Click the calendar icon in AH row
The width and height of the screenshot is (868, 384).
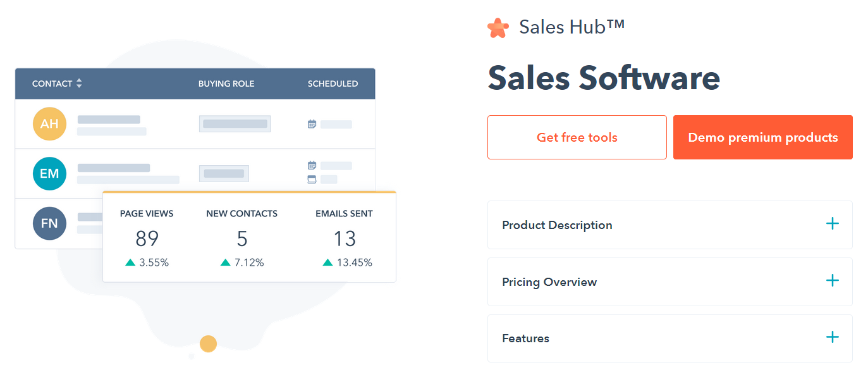312,124
